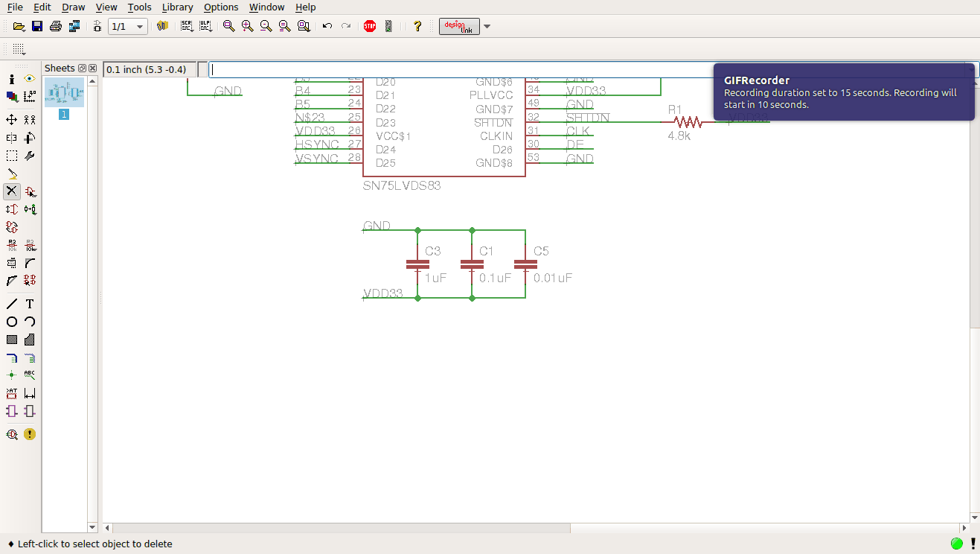Toggle the Show eye tool

pyautogui.click(x=30, y=79)
